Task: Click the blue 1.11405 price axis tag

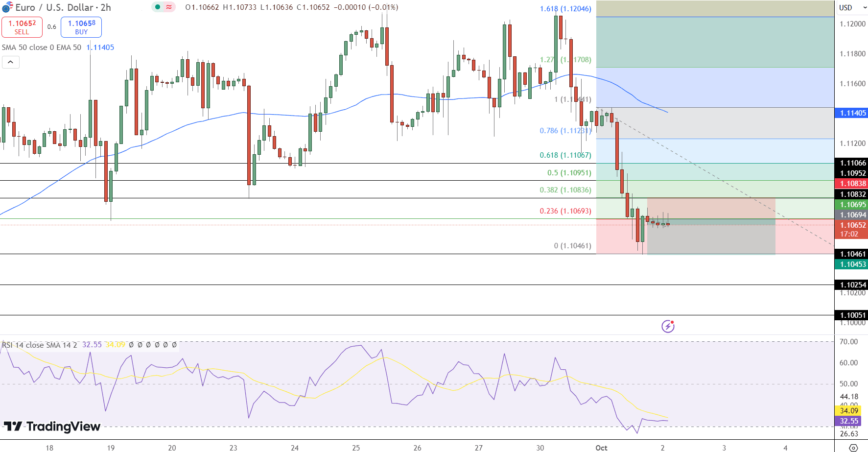Action: 851,113
